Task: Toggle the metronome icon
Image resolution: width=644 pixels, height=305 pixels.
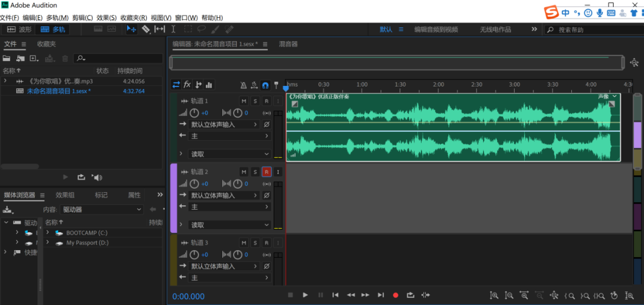Action: click(243, 85)
